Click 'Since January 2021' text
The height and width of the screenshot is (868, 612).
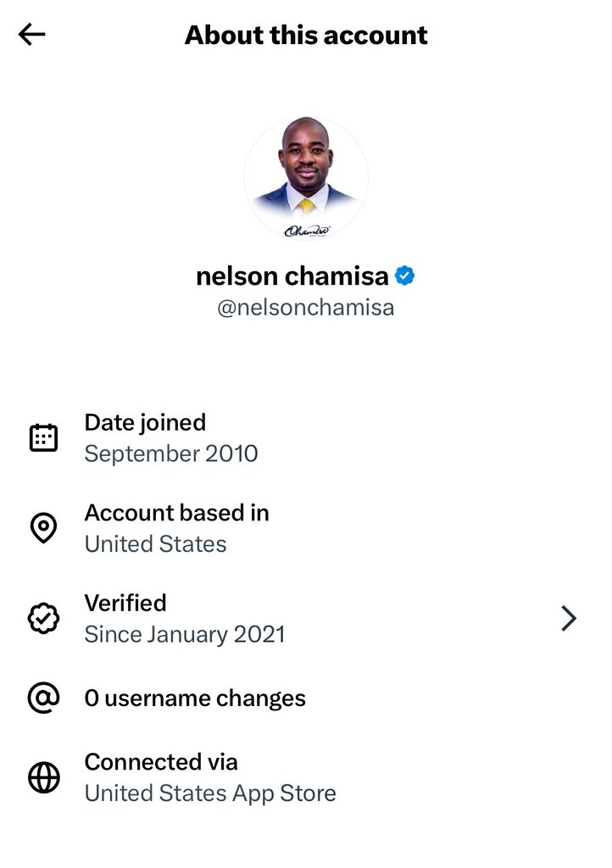coord(185,634)
